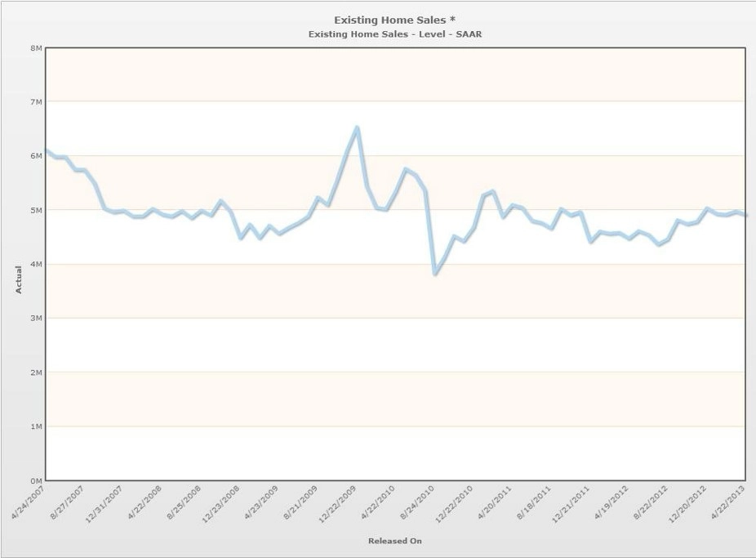
Task: Select the 7M y-axis label
Action: (36, 102)
